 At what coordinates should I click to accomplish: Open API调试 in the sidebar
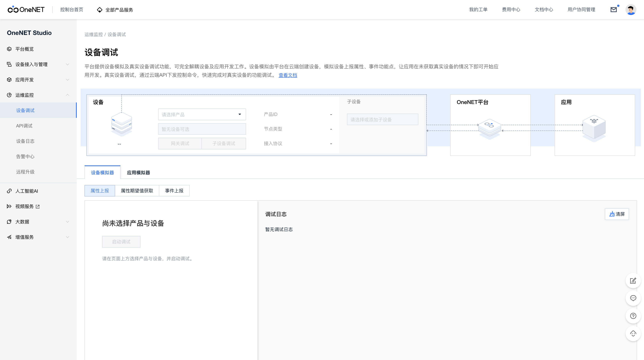(x=38, y=126)
